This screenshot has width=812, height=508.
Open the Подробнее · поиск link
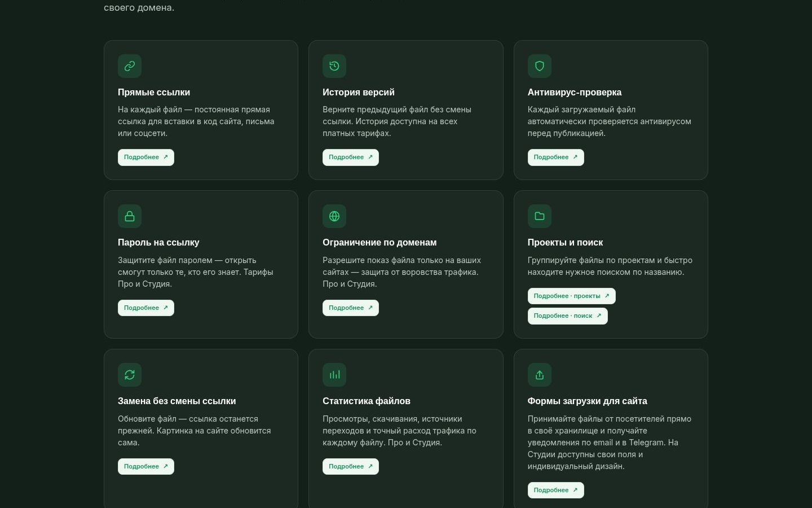[568, 316]
